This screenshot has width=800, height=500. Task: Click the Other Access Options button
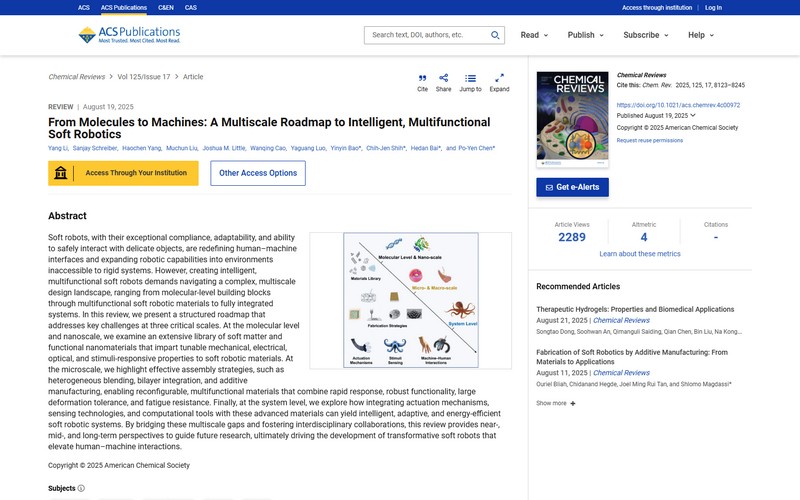tap(258, 173)
